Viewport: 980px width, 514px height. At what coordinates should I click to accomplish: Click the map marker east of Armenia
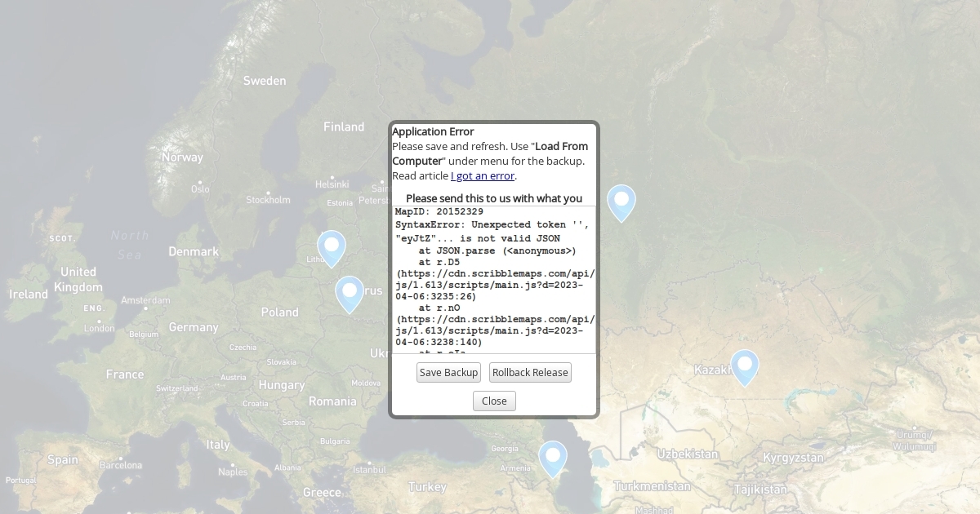point(552,457)
